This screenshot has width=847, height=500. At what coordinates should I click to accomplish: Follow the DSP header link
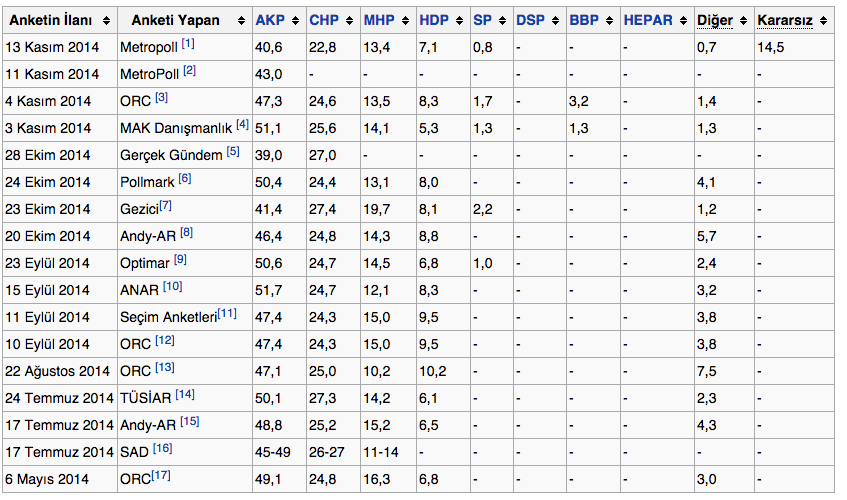[530, 20]
